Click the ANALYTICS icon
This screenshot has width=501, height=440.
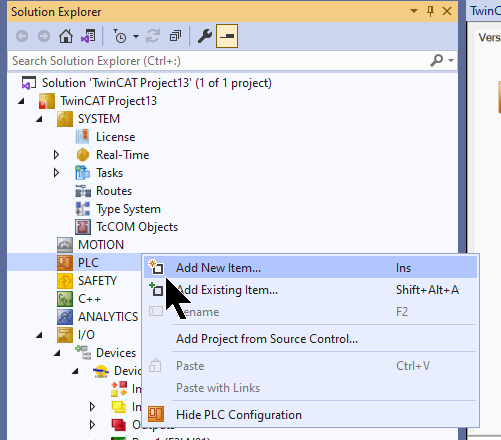(x=65, y=317)
